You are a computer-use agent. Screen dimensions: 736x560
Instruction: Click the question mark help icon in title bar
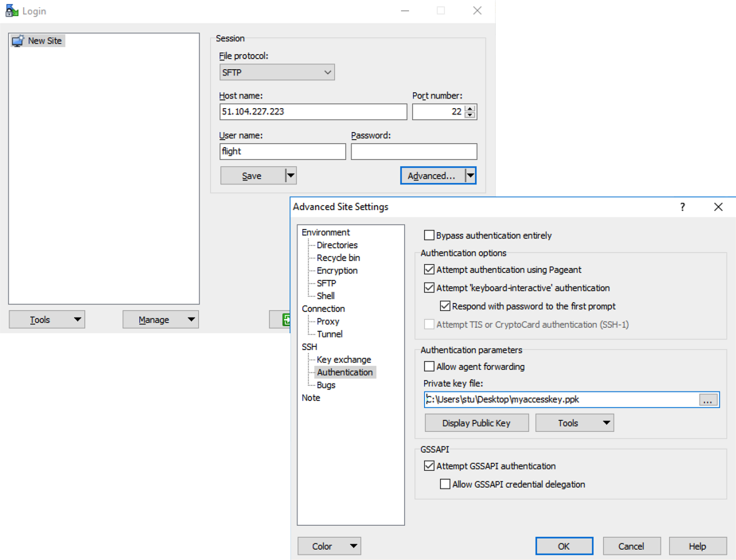(682, 207)
